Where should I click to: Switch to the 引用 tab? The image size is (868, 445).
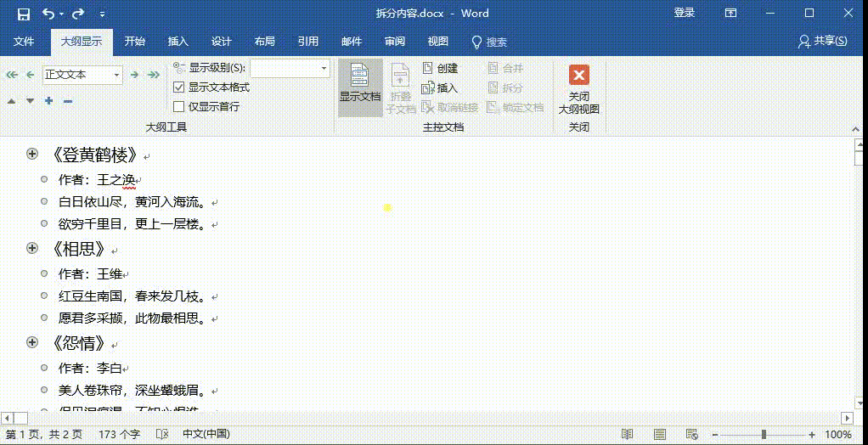(307, 42)
